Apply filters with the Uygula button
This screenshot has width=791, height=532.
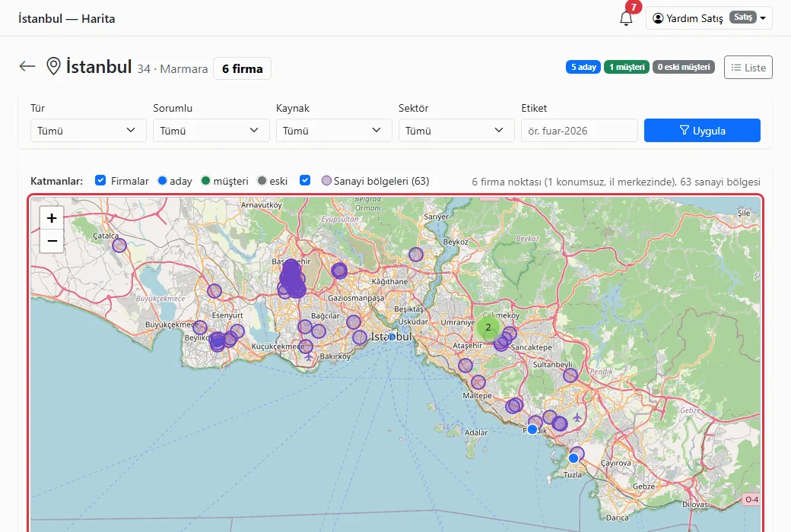tap(702, 131)
